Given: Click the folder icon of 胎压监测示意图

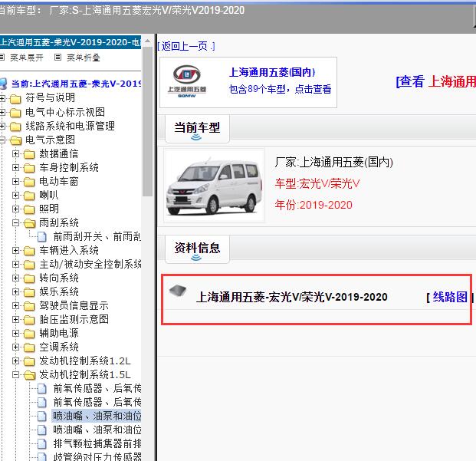Looking at the screenshot, I should [x=29, y=320].
